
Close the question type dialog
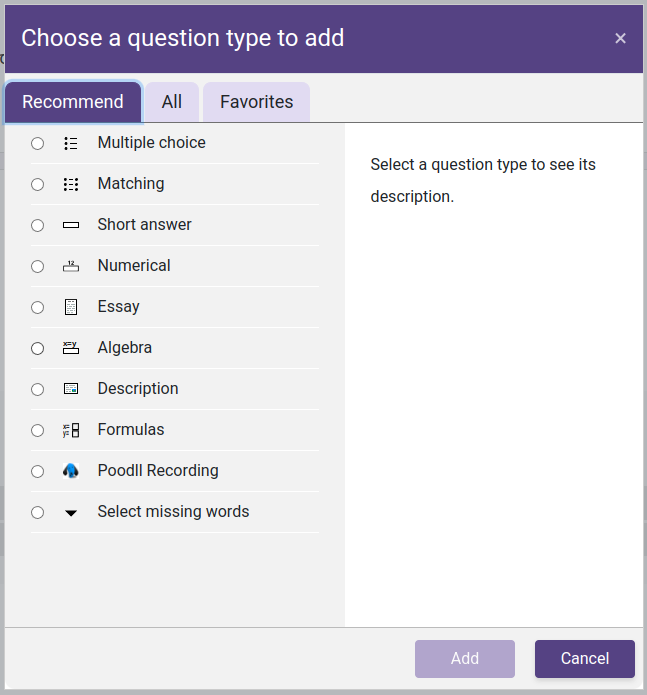pos(620,39)
